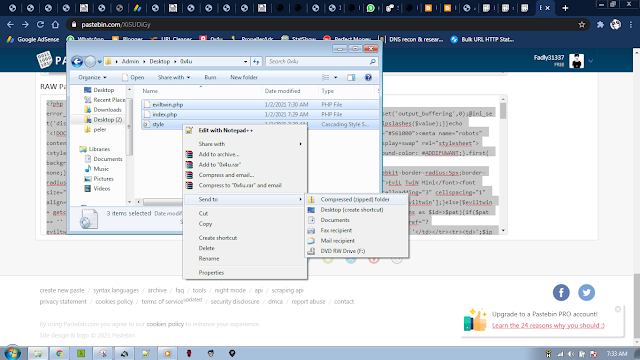Screen dimensions: 640x360
Task: Click the Burn toolbar button
Action: pos(210,78)
